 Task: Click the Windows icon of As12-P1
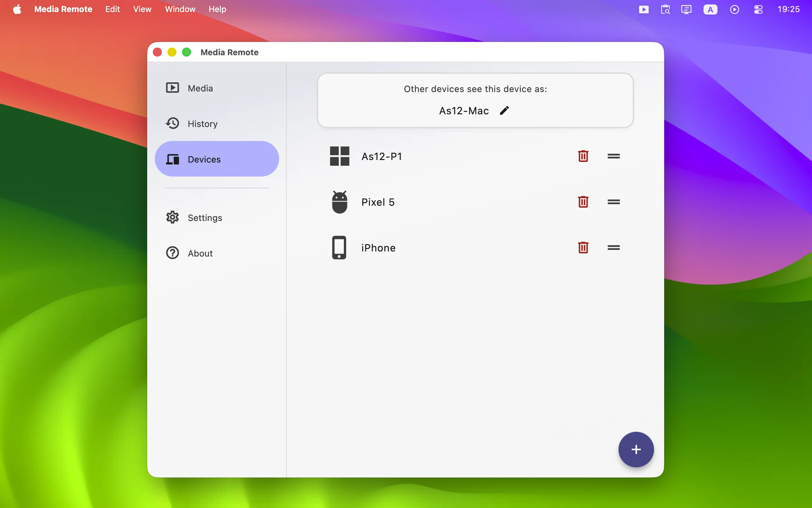340,156
